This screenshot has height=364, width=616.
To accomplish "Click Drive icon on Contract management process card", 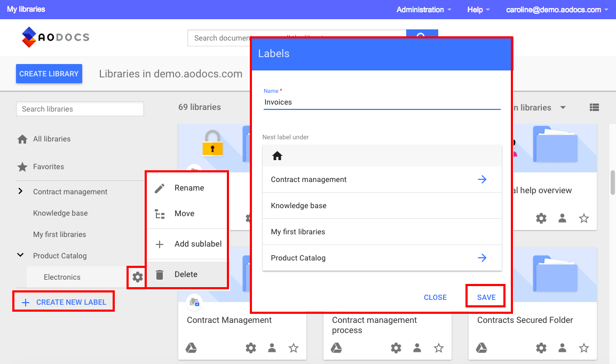I will coord(337,347).
